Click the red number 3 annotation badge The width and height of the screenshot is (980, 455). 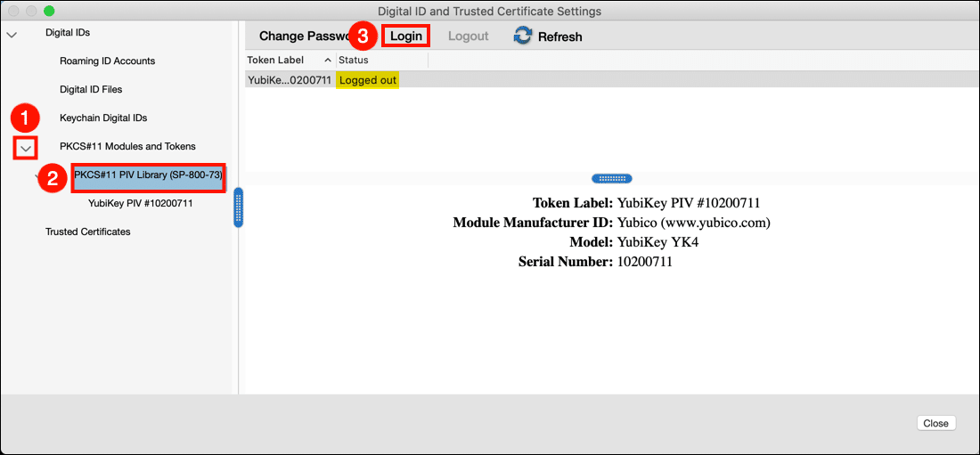click(362, 37)
